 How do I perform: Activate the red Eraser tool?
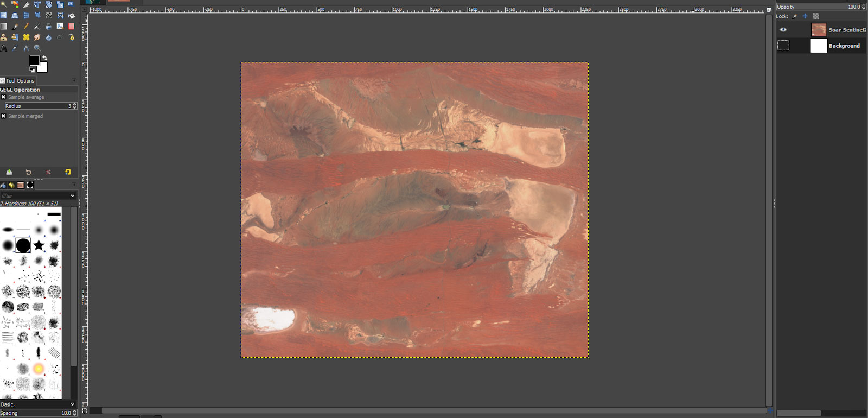coord(71,26)
